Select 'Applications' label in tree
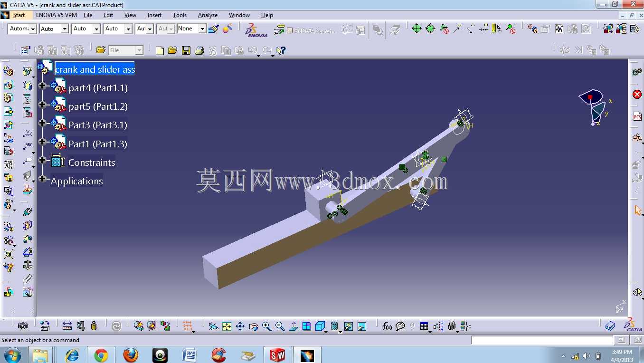 click(x=77, y=181)
